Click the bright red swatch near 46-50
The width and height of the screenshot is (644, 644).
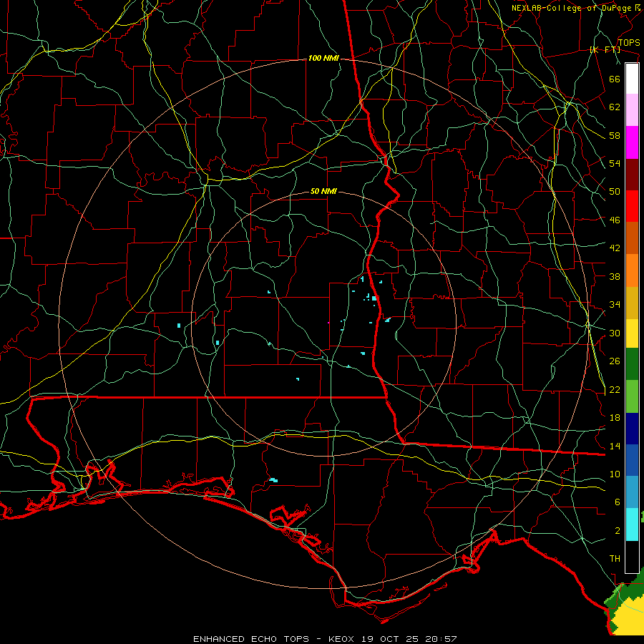(x=632, y=206)
